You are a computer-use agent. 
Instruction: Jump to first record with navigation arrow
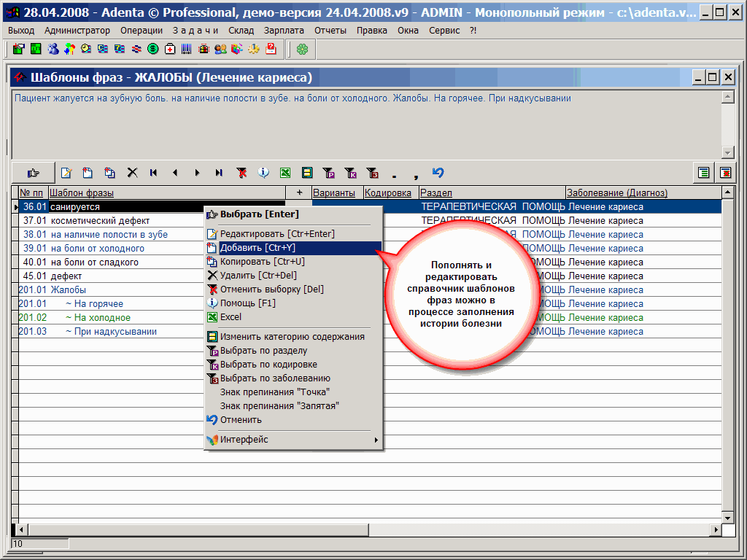154,173
